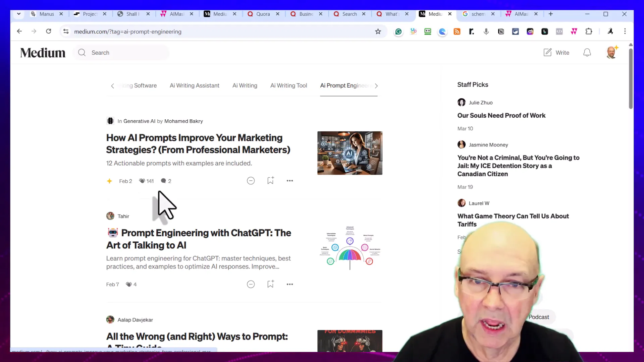Reload the page
The height and width of the screenshot is (362, 644).
[x=49, y=31]
